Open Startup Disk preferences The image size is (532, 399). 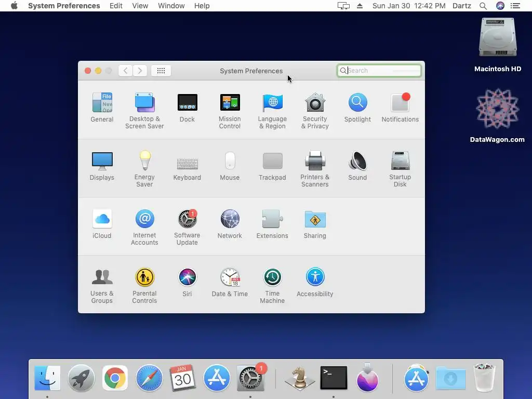click(400, 169)
